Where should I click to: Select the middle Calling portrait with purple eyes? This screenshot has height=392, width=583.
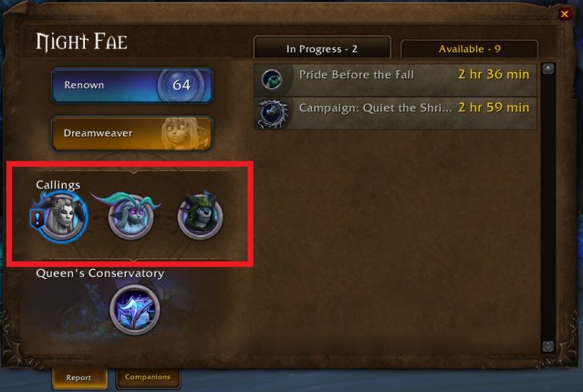tap(131, 217)
